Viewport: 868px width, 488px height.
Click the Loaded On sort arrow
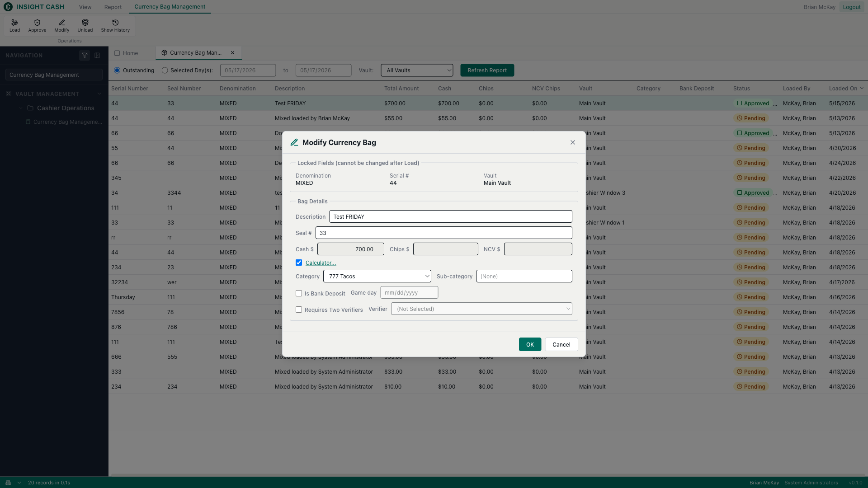tap(862, 89)
